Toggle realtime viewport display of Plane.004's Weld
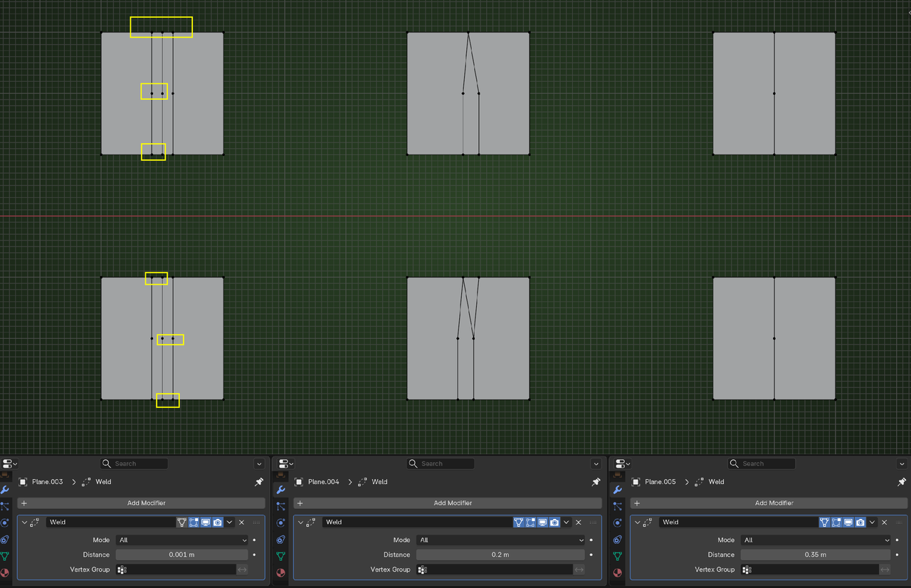The height and width of the screenshot is (588, 911). coord(542,522)
